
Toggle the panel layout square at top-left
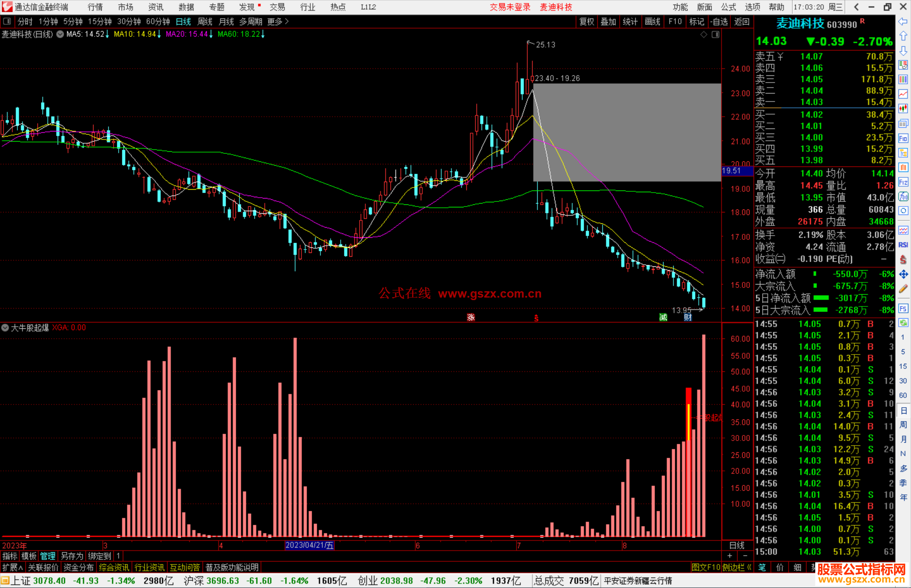click(7, 21)
